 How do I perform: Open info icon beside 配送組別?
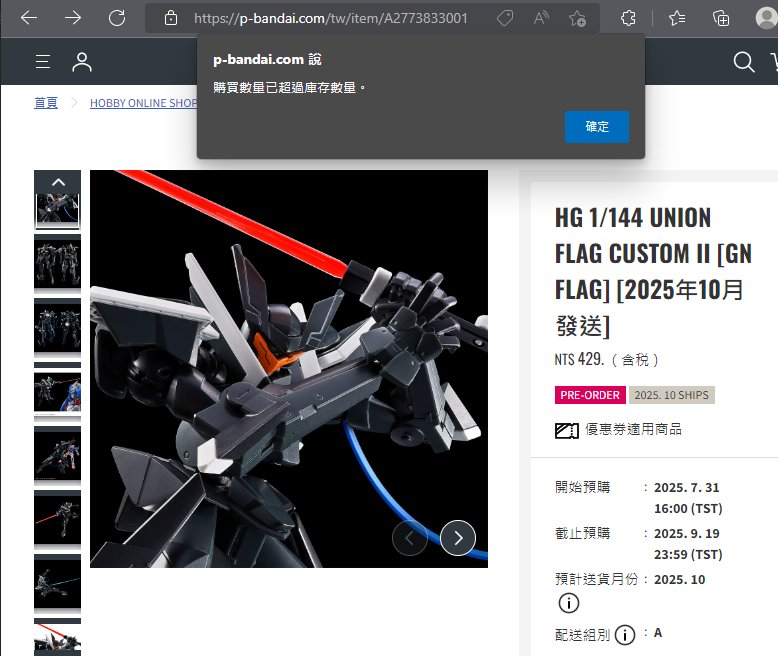coord(625,635)
